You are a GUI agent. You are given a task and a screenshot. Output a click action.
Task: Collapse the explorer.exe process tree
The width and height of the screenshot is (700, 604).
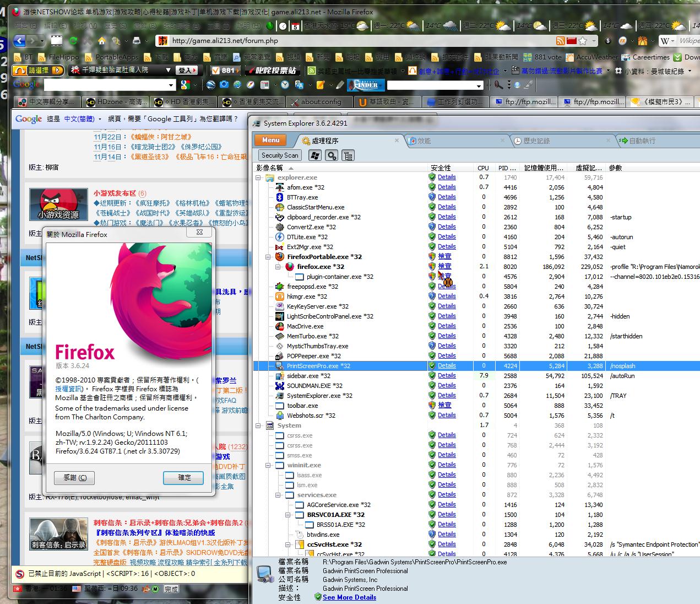pos(258,177)
